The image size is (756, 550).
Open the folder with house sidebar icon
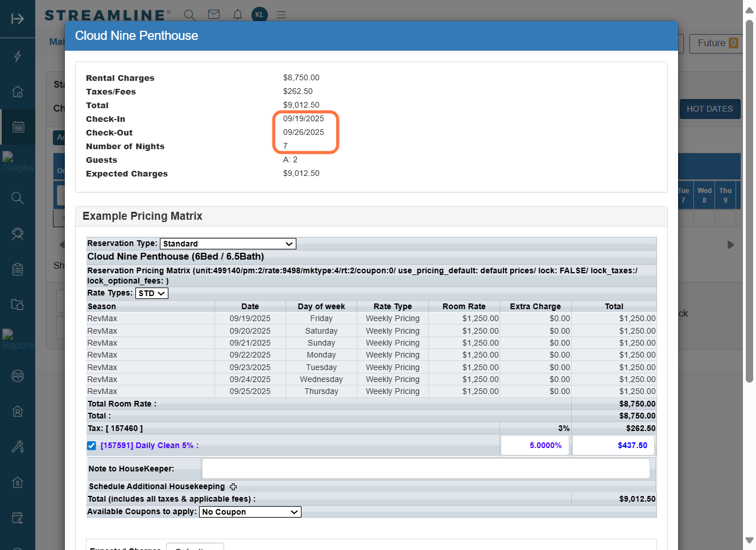18,305
